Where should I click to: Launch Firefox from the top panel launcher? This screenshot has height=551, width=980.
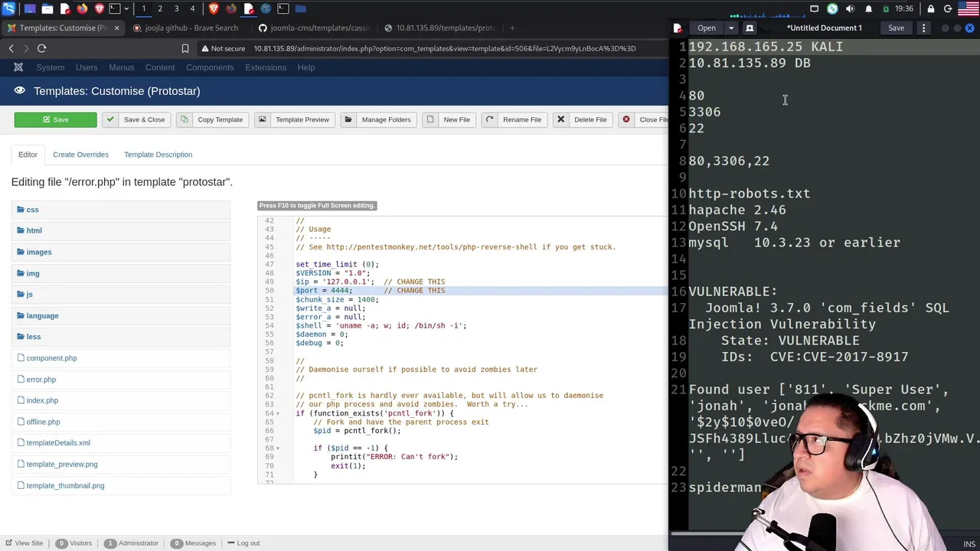[x=82, y=8]
